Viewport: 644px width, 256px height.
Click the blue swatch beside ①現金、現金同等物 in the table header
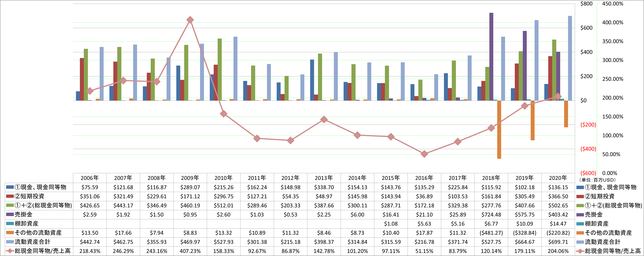click(x=10, y=187)
